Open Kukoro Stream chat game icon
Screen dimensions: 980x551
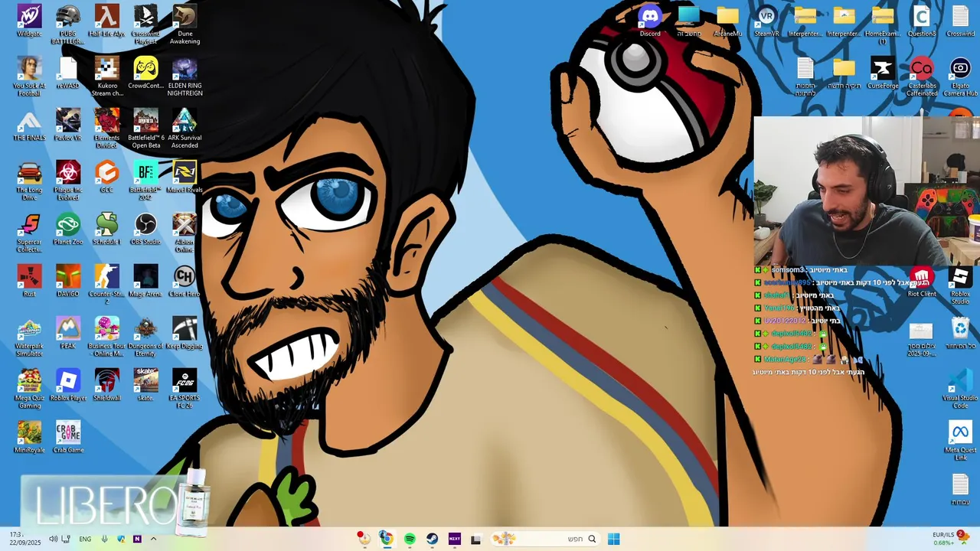(107, 77)
